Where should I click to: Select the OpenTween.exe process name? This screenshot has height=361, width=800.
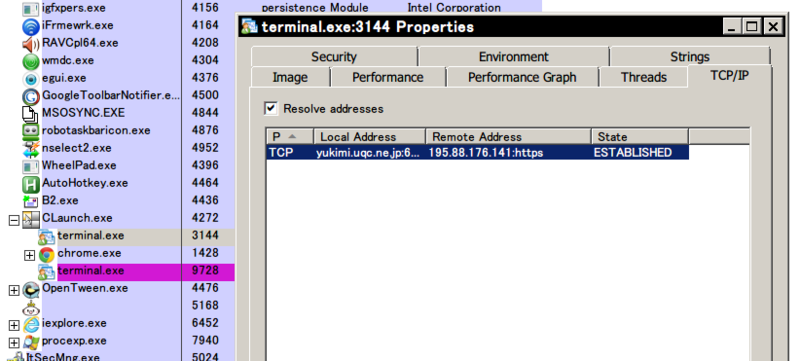[85, 288]
